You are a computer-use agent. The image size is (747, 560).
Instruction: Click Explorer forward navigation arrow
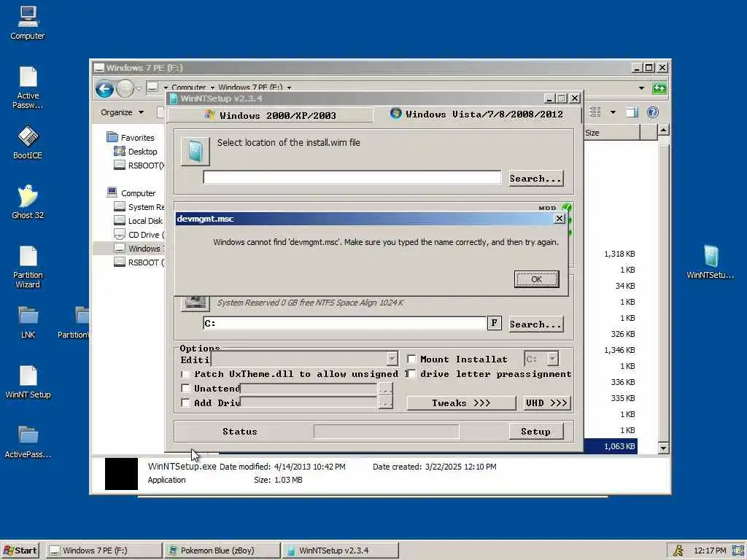pyautogui.click(x=125, y=88)
